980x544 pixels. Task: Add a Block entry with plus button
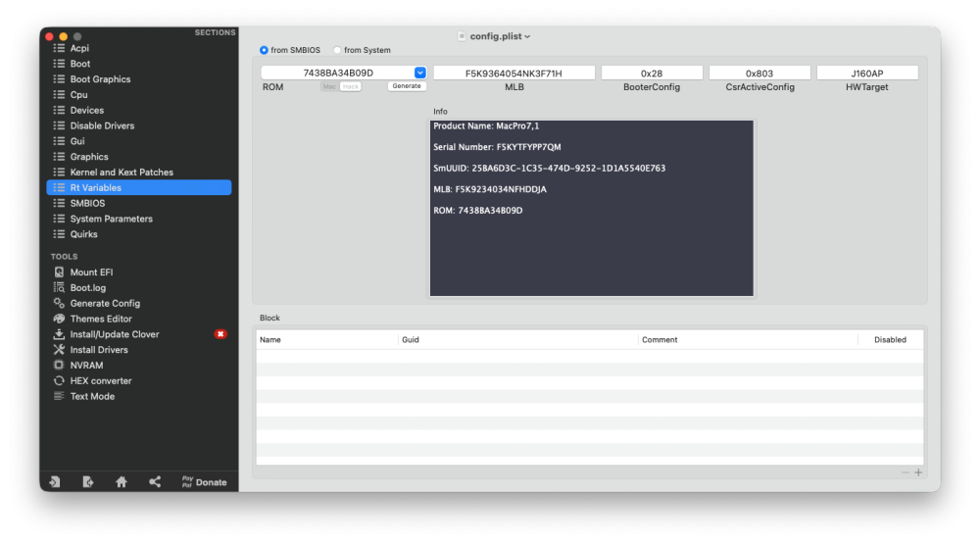tap(918, 472)
